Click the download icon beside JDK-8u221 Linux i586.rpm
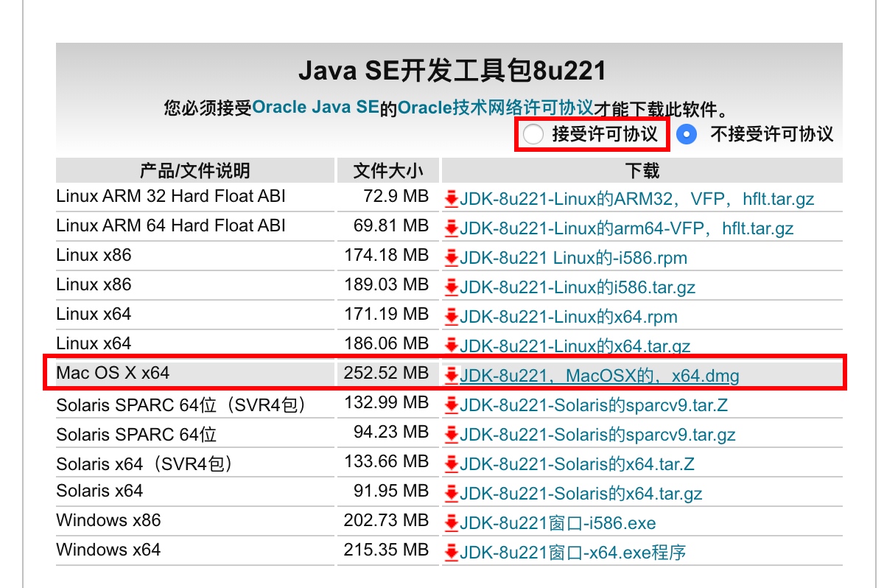Screen dimensions: 884x588 (x=452, y=258)
